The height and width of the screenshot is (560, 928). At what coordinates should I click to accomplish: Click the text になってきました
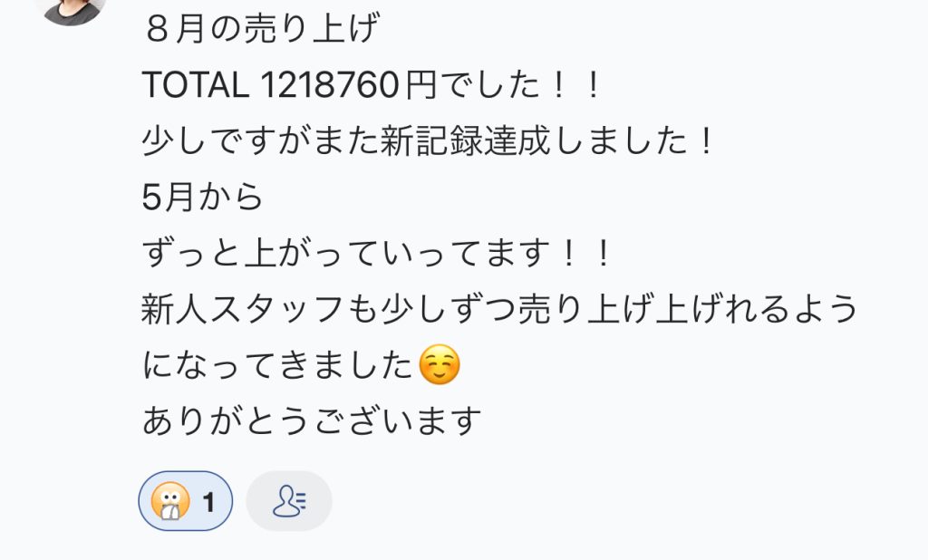point(277,364)
